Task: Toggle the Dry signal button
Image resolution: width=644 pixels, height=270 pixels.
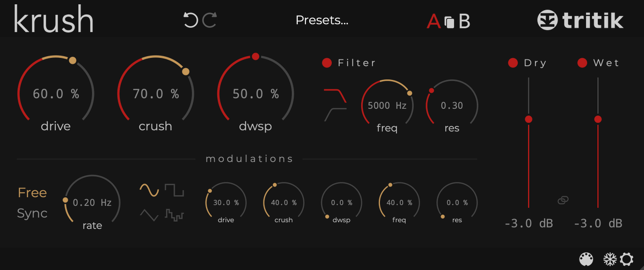Action: (513, 63)
